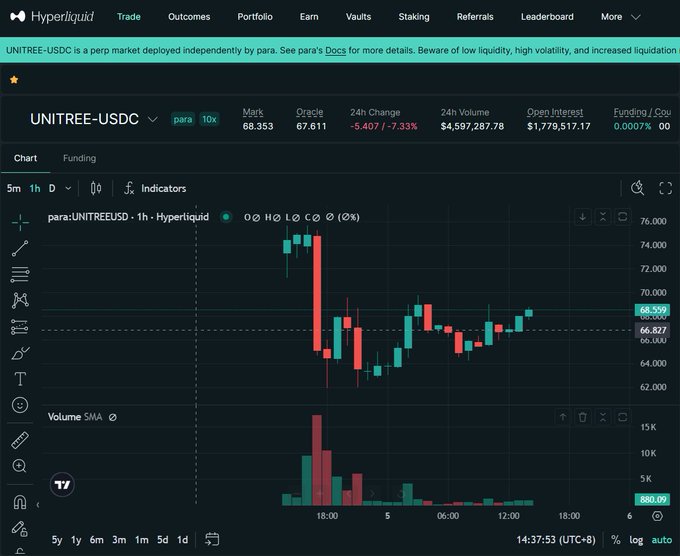Go to Portfolio page
The width and height of the screenshot is (680, 556).
coord(255,17)
